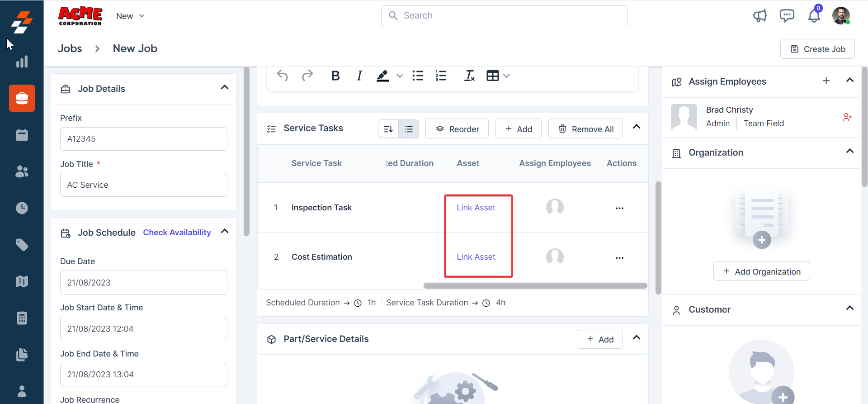Click Link Asset for Inspection Task
The image size is (868, 404).
(x=476, y=208)
